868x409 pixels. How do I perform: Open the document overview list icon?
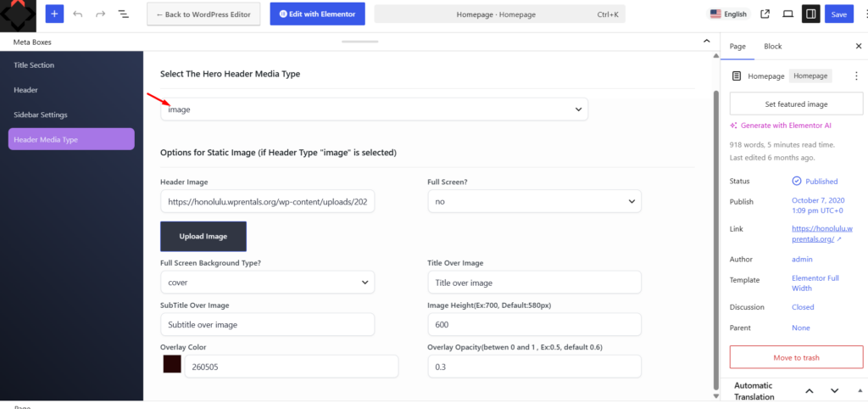(x=124, y=14)
